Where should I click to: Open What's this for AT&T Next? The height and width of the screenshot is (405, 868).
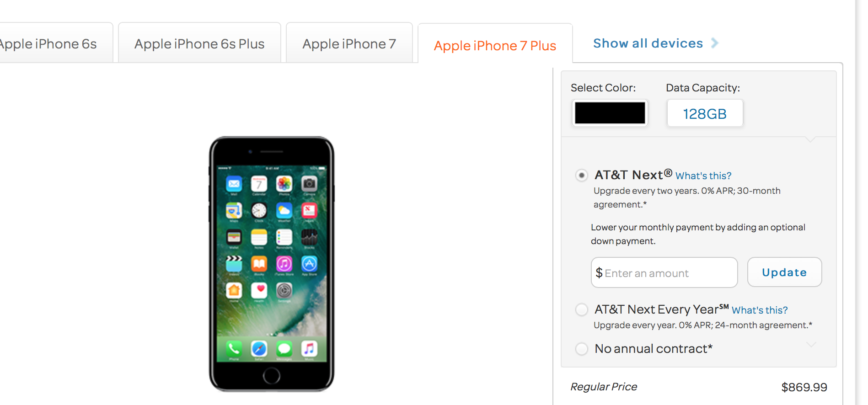click(x=703, y=176)
